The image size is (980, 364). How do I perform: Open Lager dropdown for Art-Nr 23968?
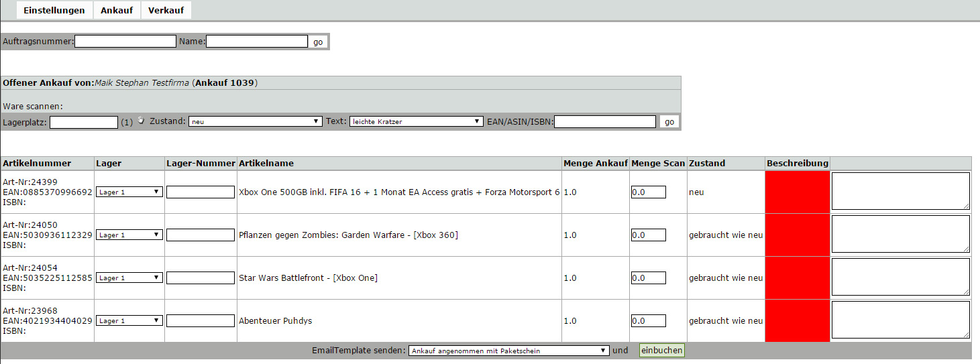[129, 320]
